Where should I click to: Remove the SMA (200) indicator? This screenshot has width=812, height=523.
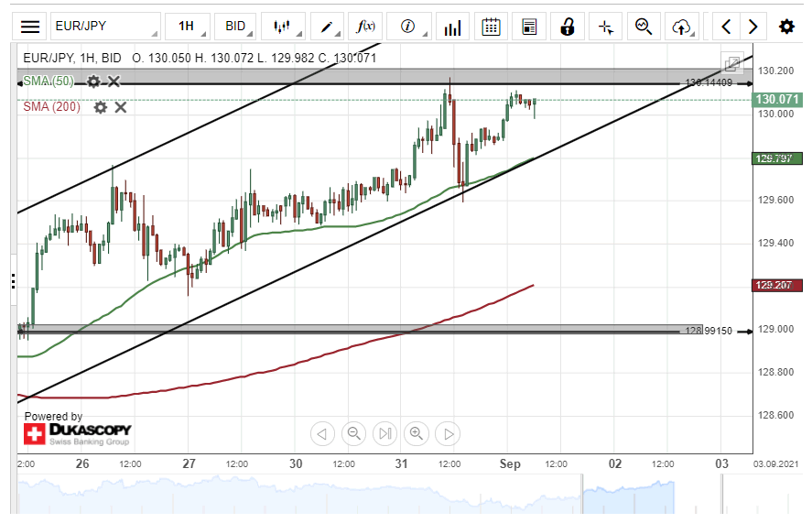pos(121,107)
